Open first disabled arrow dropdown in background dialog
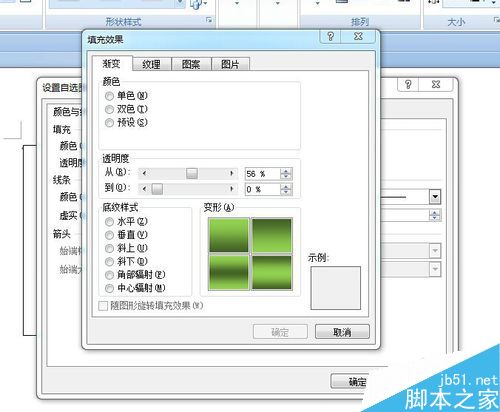This screenshot has width=500, height=412. point(435,251)
